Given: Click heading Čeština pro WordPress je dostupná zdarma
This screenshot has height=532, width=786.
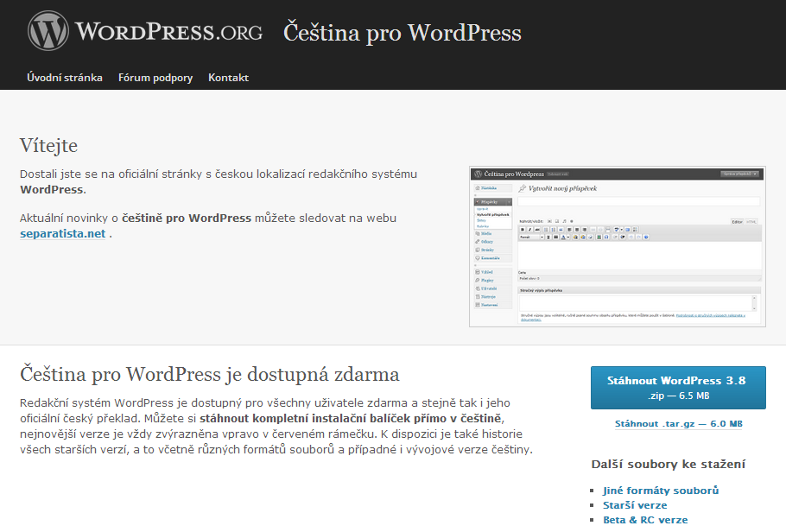Looking at the screenshot, I should [210, 375].
